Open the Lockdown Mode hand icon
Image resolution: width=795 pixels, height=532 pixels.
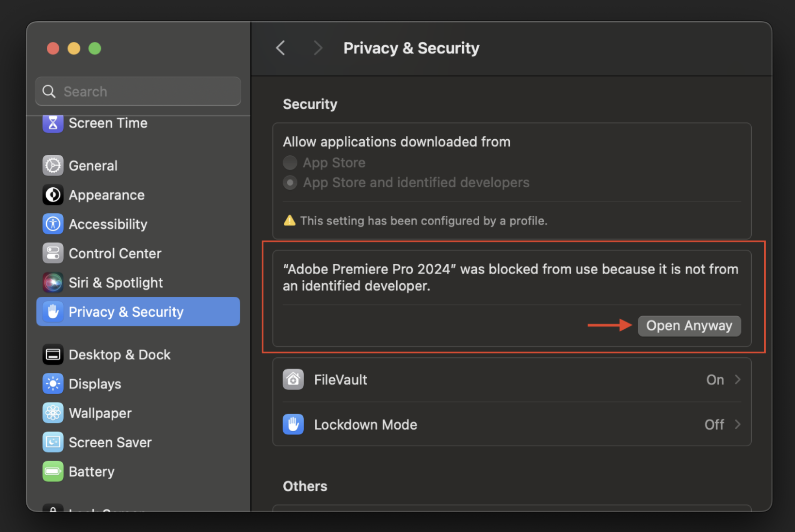[293, 424]
